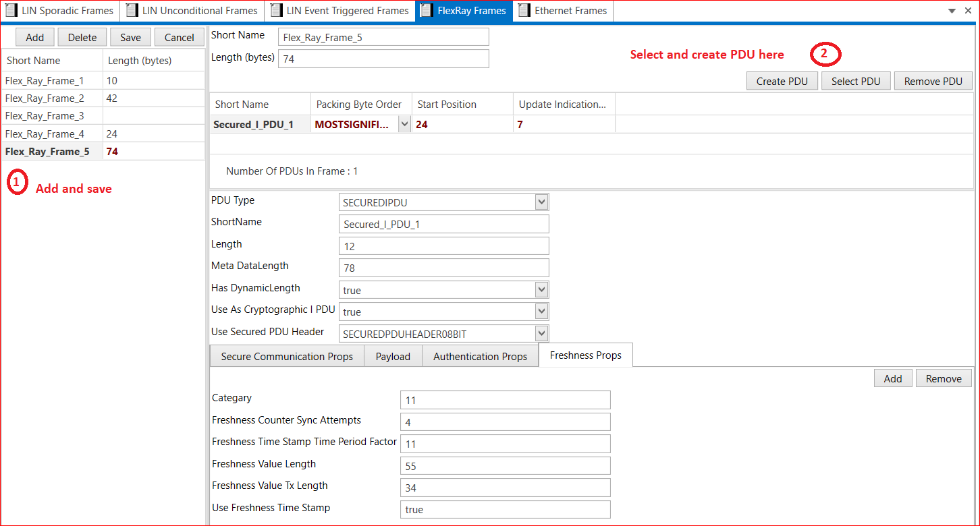Select Flex_Ray_Frame_5 row
The width and height of the screenshot is (980, 526).
pos(103,151)
